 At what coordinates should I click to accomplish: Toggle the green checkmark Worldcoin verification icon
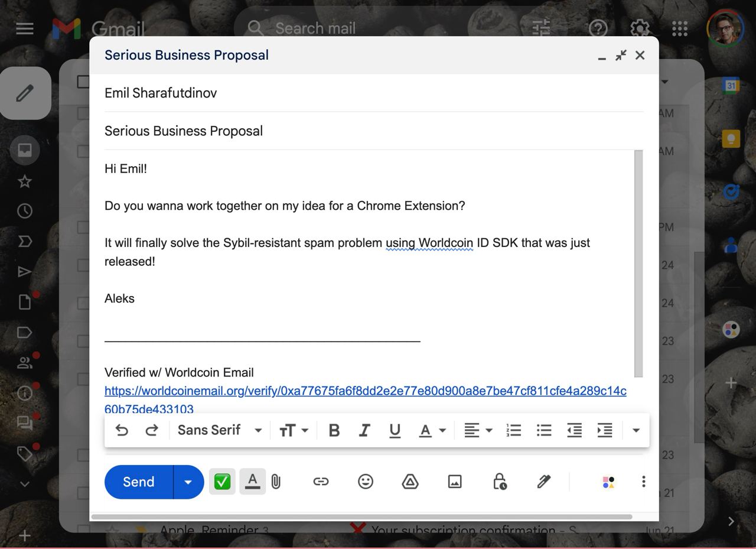(x=222, y=482)
